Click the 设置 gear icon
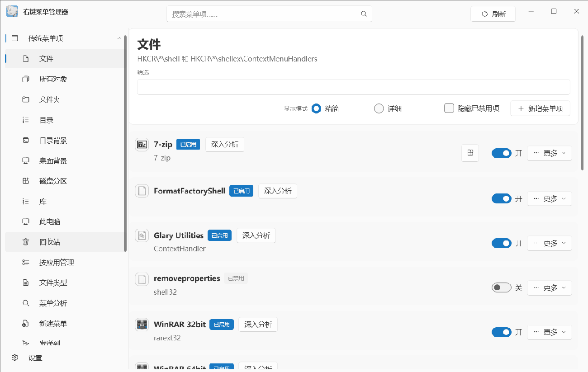Viewport: 588px width, 372px height. pos(15,358)
